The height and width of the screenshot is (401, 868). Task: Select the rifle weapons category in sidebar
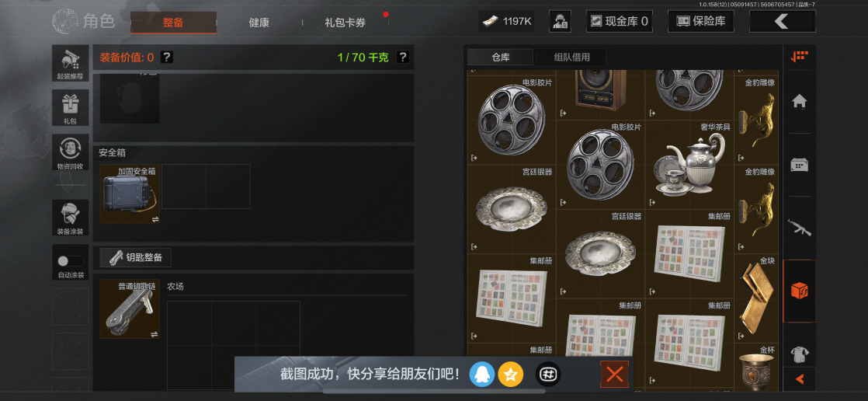[x=799, y=228]
